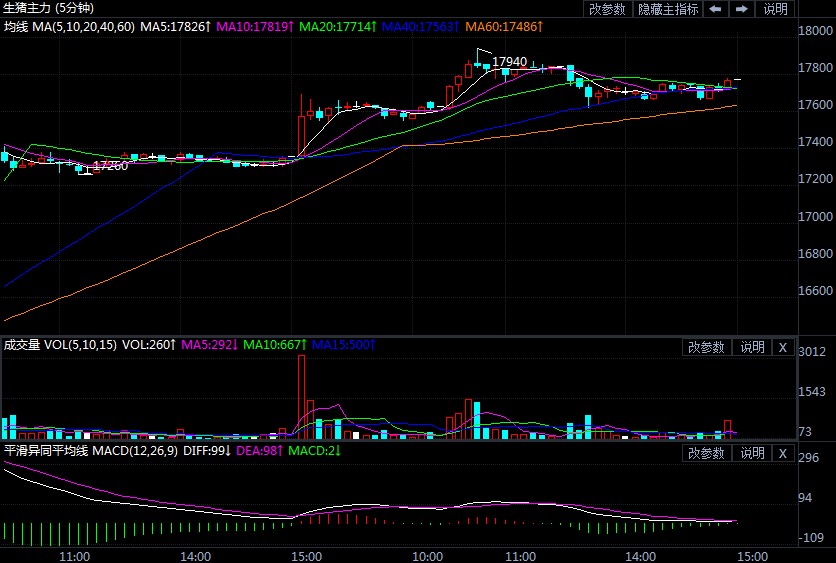Click the 296 MACD axis label

[x=809, y=457]
